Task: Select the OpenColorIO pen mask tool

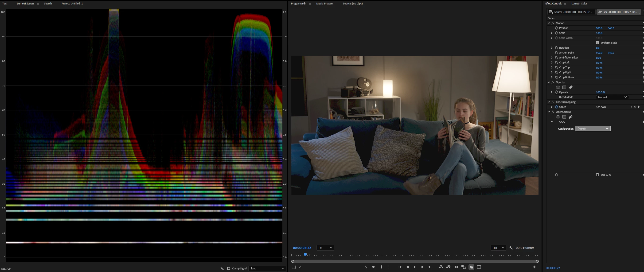Action: pyautogui.click(x=570, y=117)
